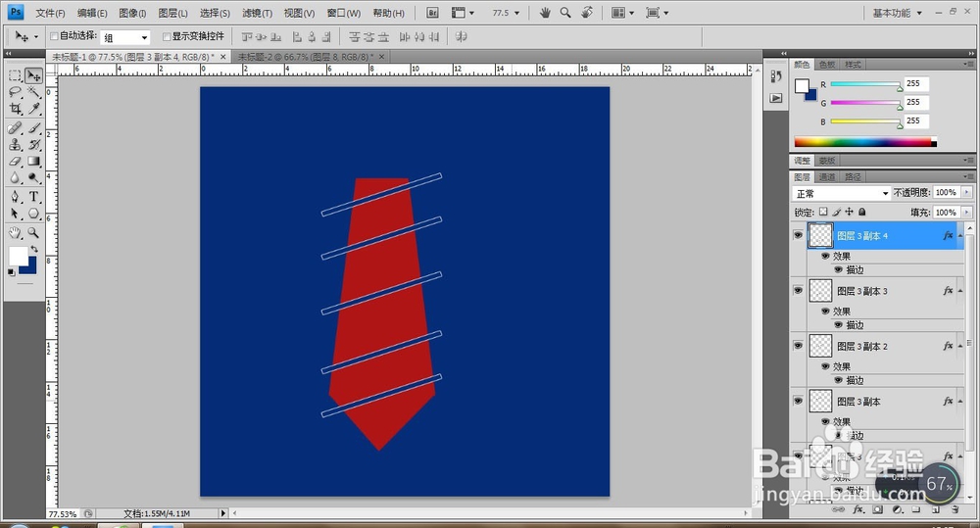Select the Blur tool
This screenshot has width=980, height=528.
tap(15, 178)
